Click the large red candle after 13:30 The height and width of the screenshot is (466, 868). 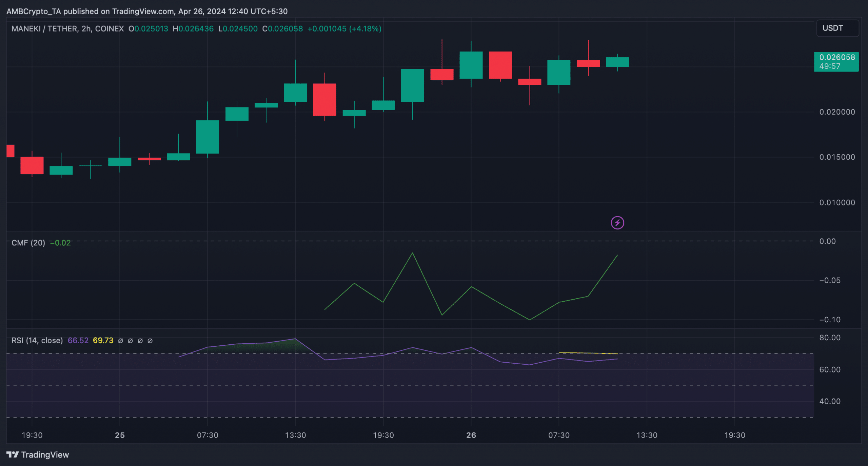[x=324, y=99]
